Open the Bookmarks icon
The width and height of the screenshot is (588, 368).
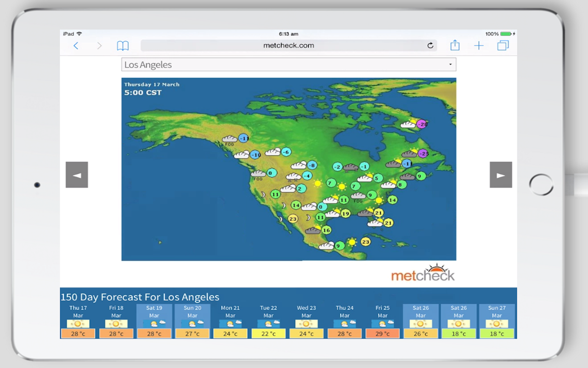(x=123, y=46)
